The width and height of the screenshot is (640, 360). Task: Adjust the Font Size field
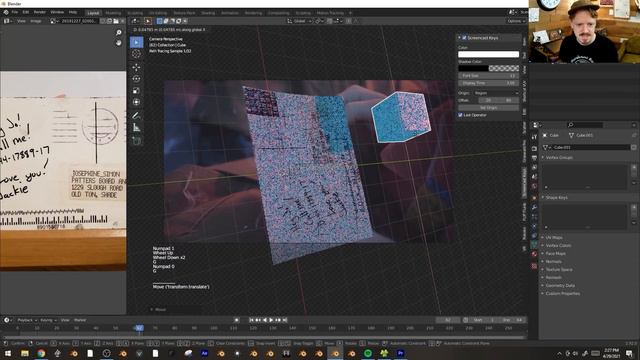(488, 76)
